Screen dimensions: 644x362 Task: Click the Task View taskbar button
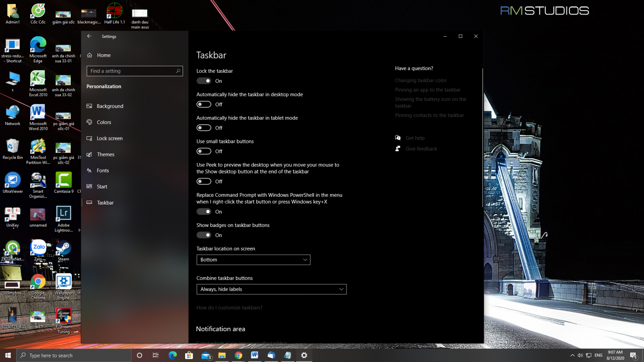pos(155,355)
